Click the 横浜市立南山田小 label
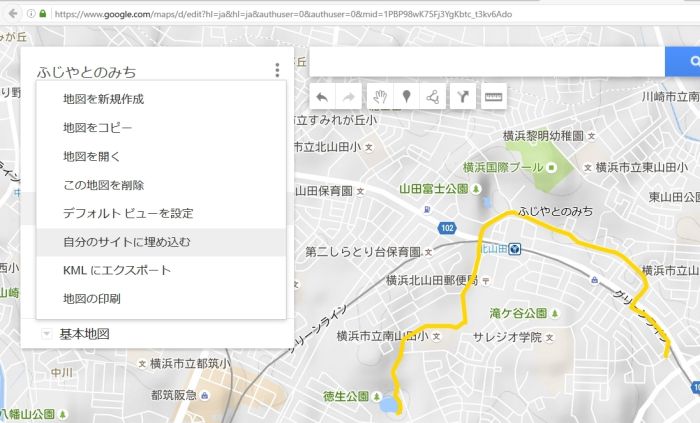The height and width of the screenshot is (423, 700). click(x=383, y=336)
